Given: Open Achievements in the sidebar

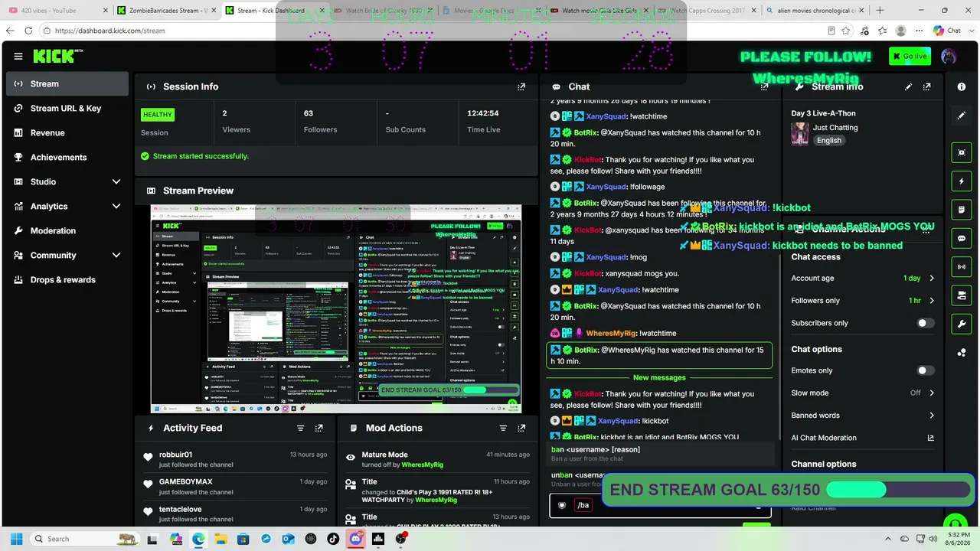Looking at the screenshot, I should [x=67, y=157].
